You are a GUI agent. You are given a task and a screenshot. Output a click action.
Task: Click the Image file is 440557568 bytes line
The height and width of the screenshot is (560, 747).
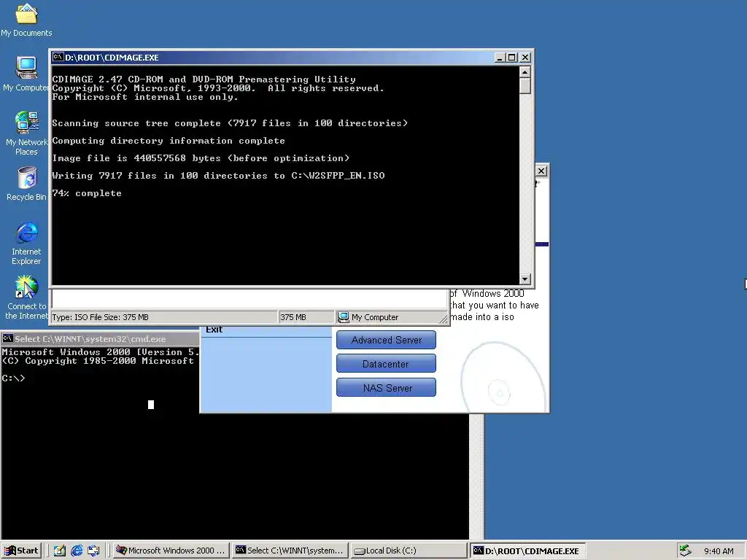click(201, 158)
